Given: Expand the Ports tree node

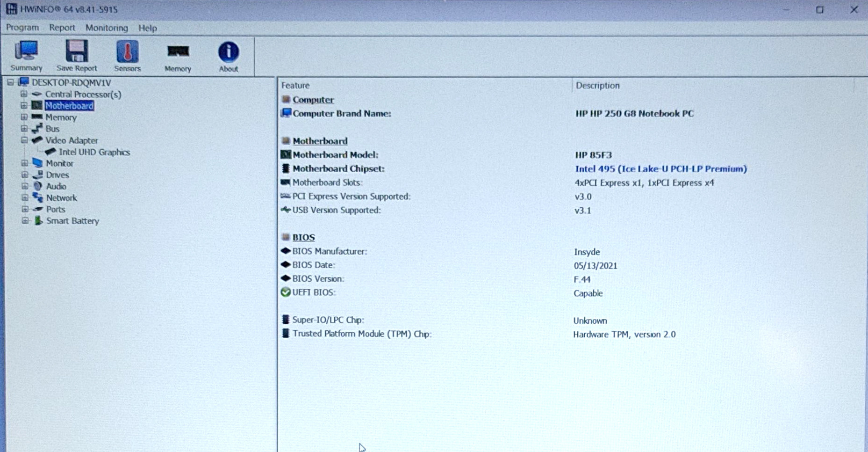Looking at the screenshot, I should pyautogui.click(x=25, y=209).
